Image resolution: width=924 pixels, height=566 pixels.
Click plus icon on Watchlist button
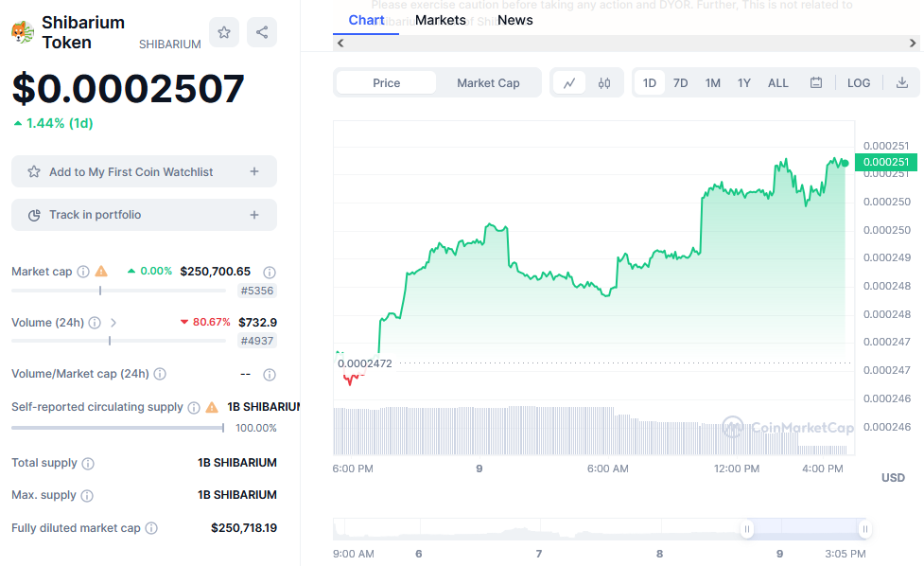click(254, 171)
